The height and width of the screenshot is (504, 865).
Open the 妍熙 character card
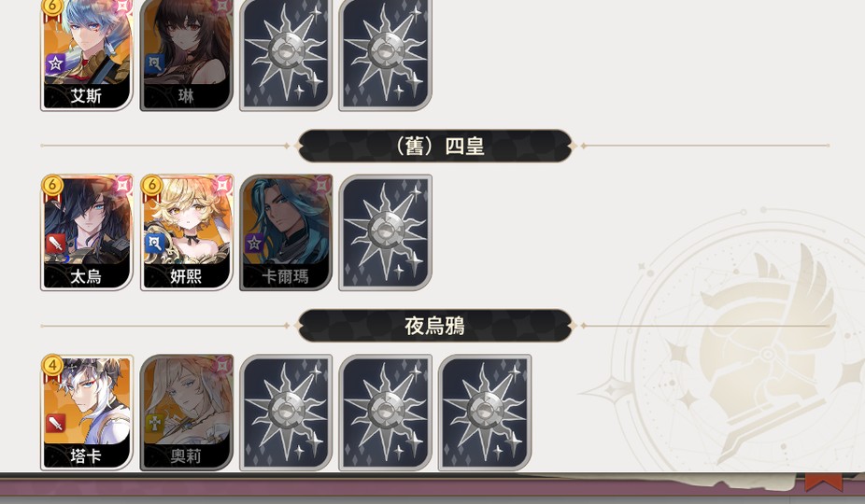click(x=187, y=232)
